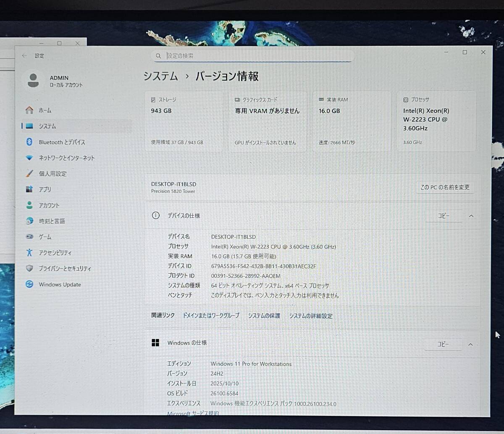Open ドメインまたはワークグループ link
The width and height of the screenshot is (504, 434).
[x=211, y=316]
